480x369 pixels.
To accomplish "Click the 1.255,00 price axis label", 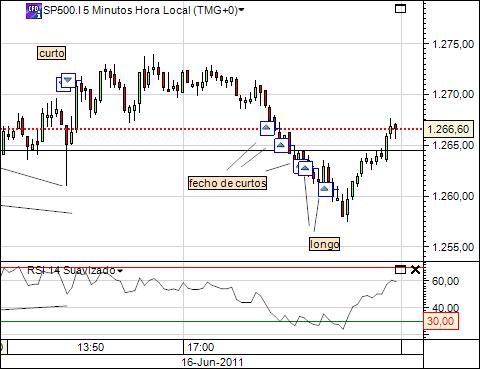I will point(453,247).
